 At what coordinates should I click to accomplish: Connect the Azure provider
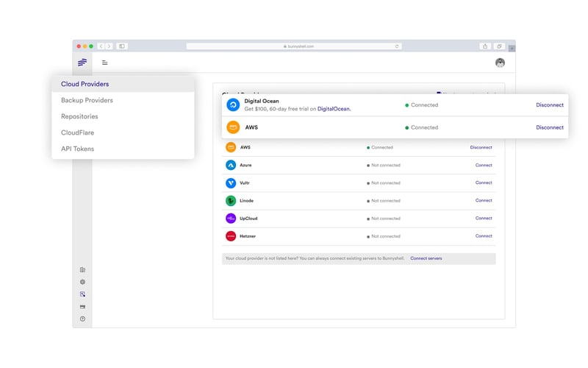coord(484,165)
